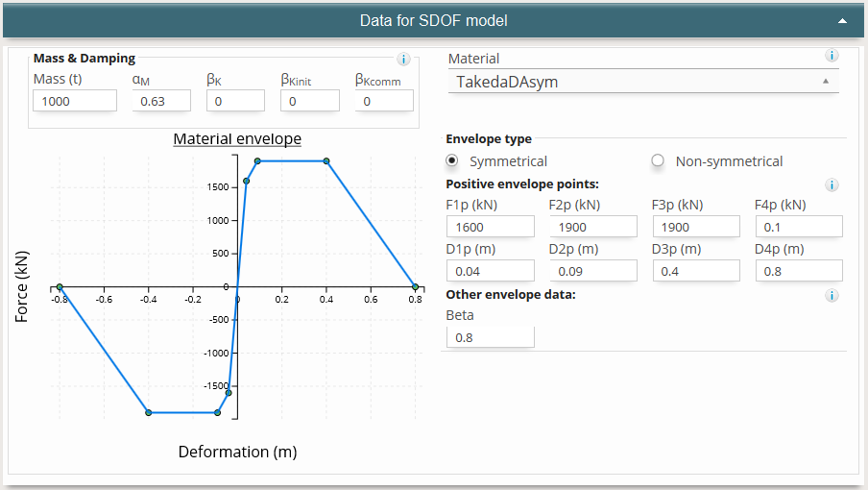Open the Material dropdown TakedaDAsym

(x=643, y=82)
